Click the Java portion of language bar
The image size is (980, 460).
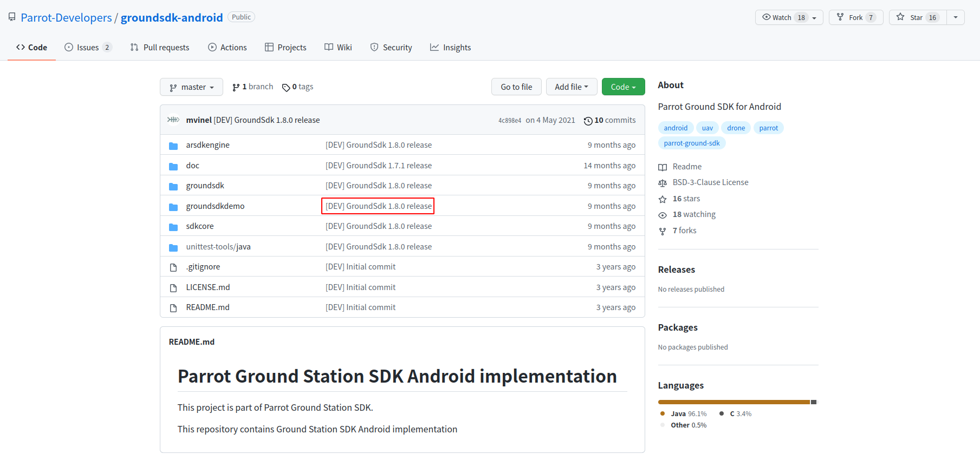(734, 402)
